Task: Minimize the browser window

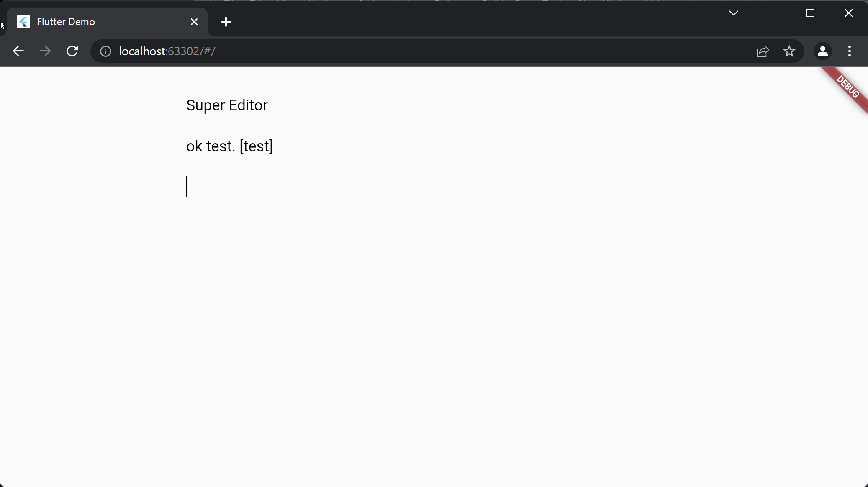Action: tap(771, 13)
